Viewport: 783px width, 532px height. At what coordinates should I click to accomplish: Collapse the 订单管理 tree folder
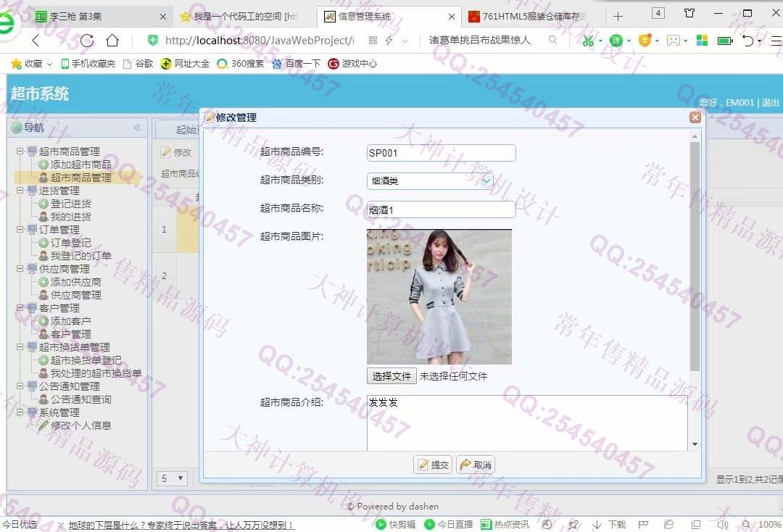click(x=20, y=230)
